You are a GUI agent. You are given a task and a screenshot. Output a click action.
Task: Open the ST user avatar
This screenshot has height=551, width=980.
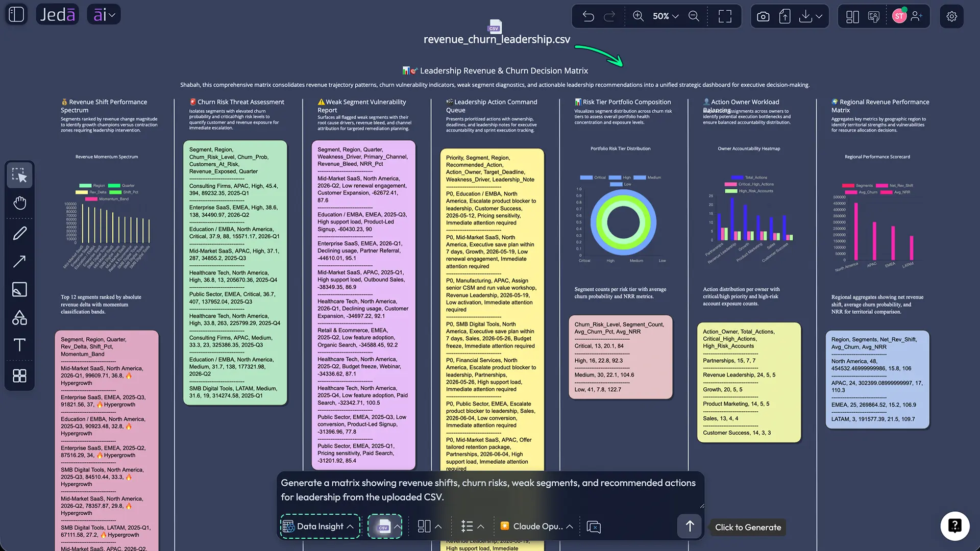tap(899, 16)
